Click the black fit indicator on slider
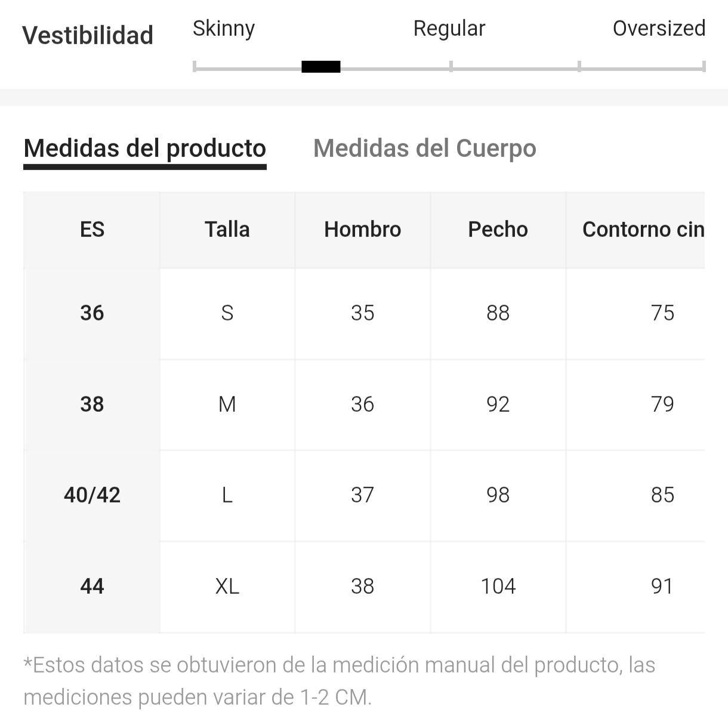Viewport: 728px width, 728px height. coord(321,67)
